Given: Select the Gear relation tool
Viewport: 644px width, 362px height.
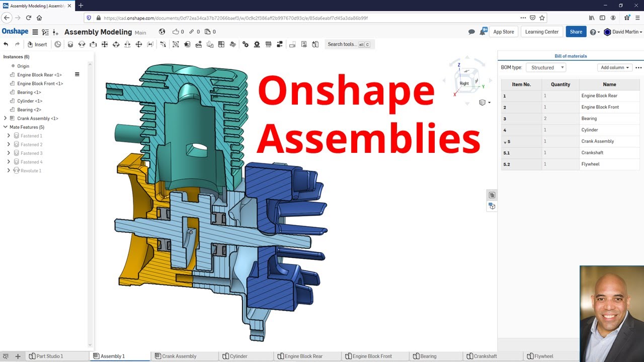Looking at the screenshot, I should coord(246,44).
